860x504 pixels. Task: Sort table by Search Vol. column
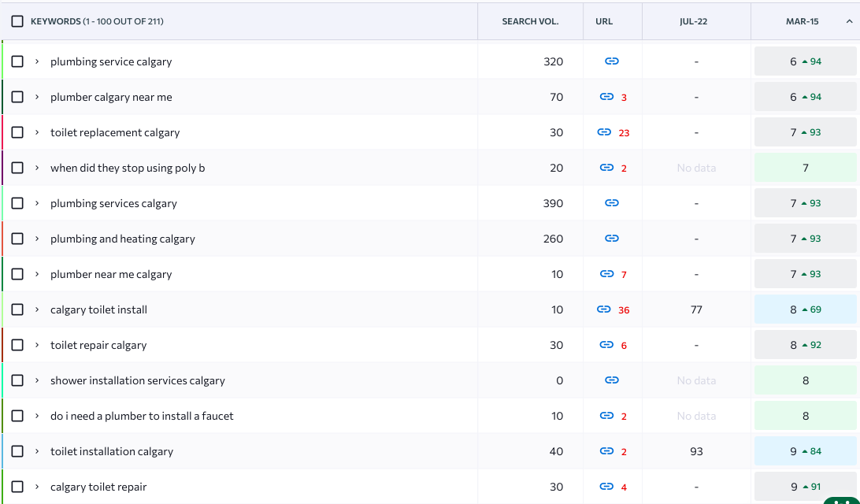point(530,21)
